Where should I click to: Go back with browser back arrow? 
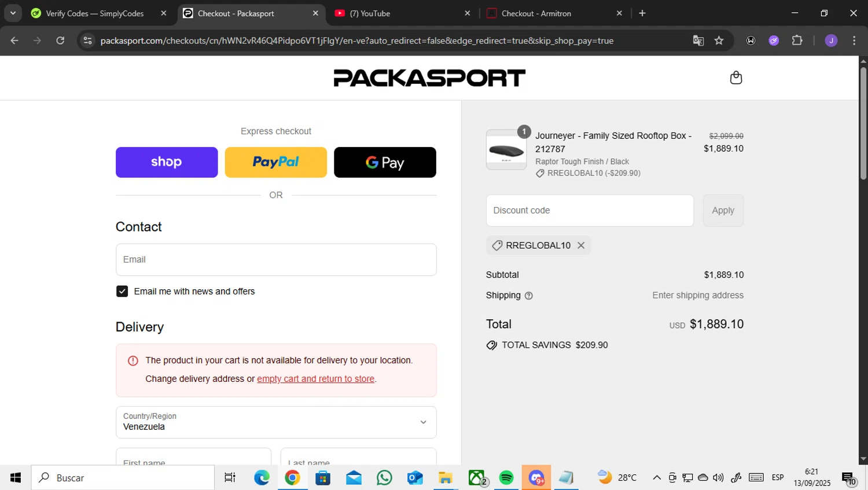point(14,40)
